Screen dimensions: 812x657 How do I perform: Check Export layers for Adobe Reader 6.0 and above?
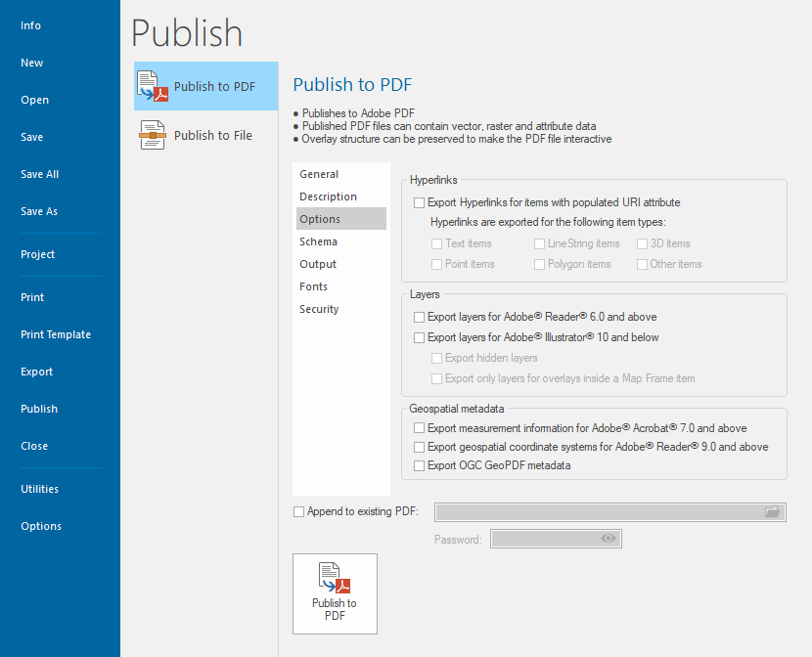coord(420,317)
